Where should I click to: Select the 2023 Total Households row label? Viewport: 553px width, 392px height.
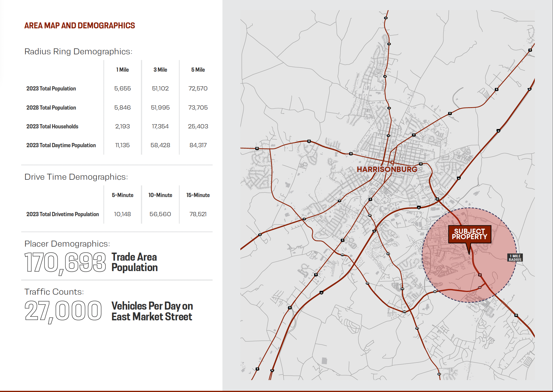coord(52,127)
